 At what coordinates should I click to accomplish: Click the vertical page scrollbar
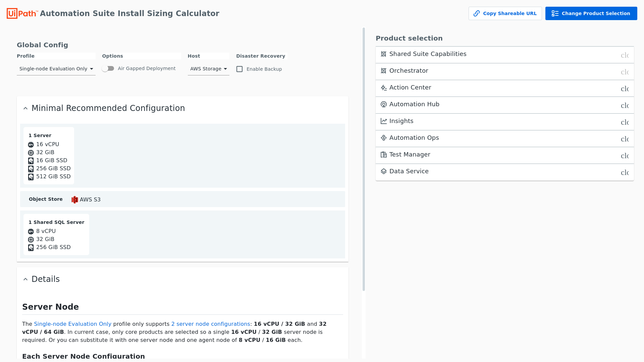[364, 159]
